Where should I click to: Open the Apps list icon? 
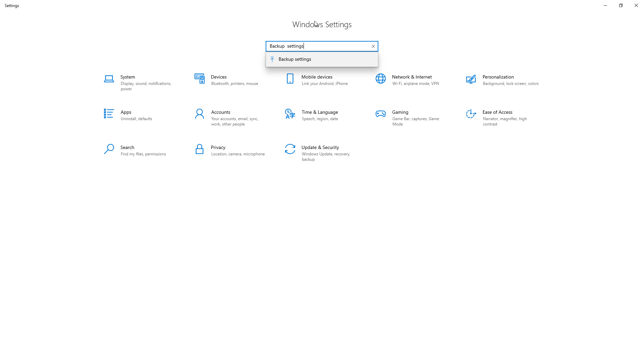[x=109, y=114]
